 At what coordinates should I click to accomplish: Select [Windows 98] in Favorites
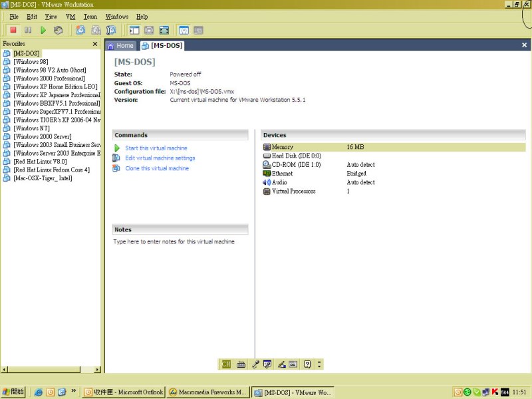tap(31, 62)
